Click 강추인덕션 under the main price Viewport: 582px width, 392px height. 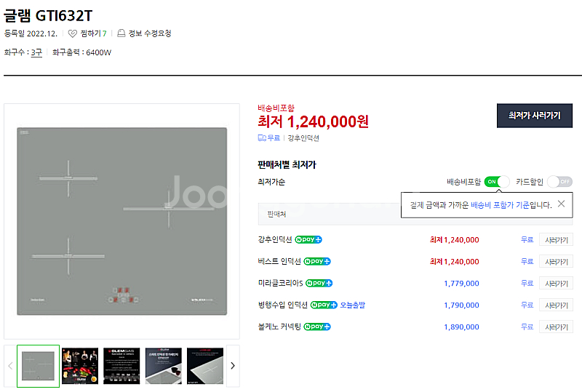tap(303, 138)
